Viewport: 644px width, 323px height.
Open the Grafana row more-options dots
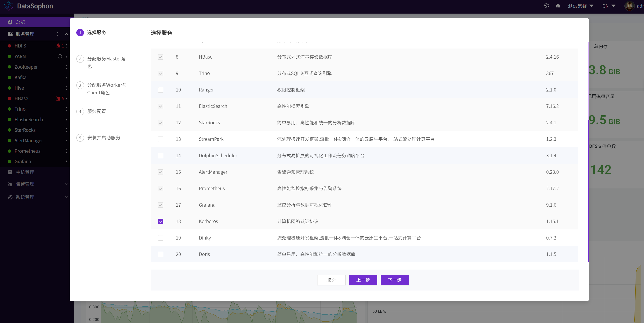coord(66,161)
